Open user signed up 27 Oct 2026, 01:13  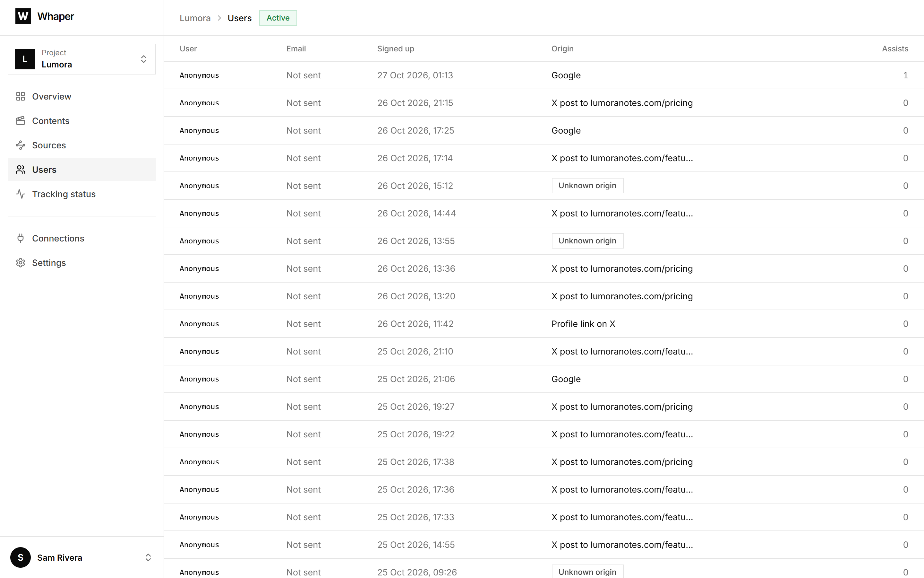tap(544, 75)
